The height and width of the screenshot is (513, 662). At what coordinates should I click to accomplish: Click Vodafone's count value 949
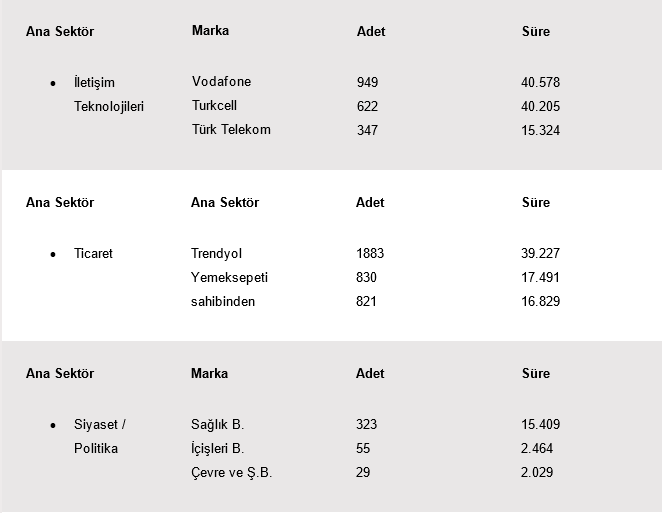point(367,82)
